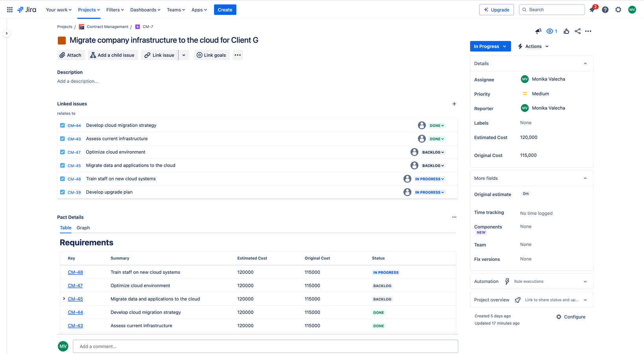Open Projects menu
Image resolution: width=644 pixels, height=354 pixels.
tap(89, 10)
